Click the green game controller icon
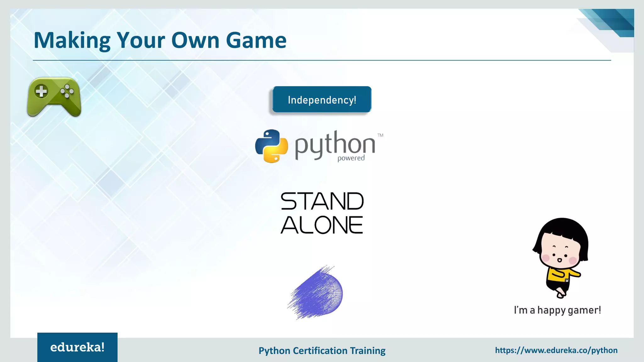This screenshot has height=362, width=644. coord(54,97)
